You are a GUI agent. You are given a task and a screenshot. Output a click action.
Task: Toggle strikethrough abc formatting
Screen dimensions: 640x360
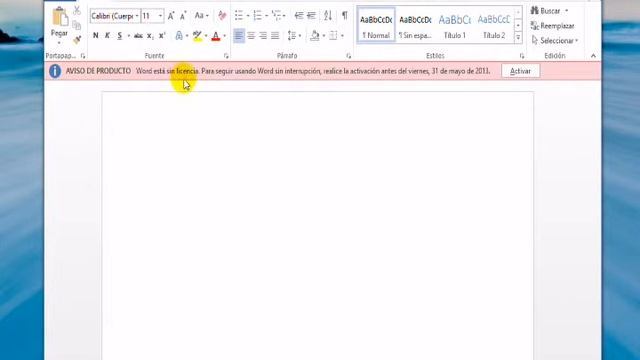click(x=138, y=36)
